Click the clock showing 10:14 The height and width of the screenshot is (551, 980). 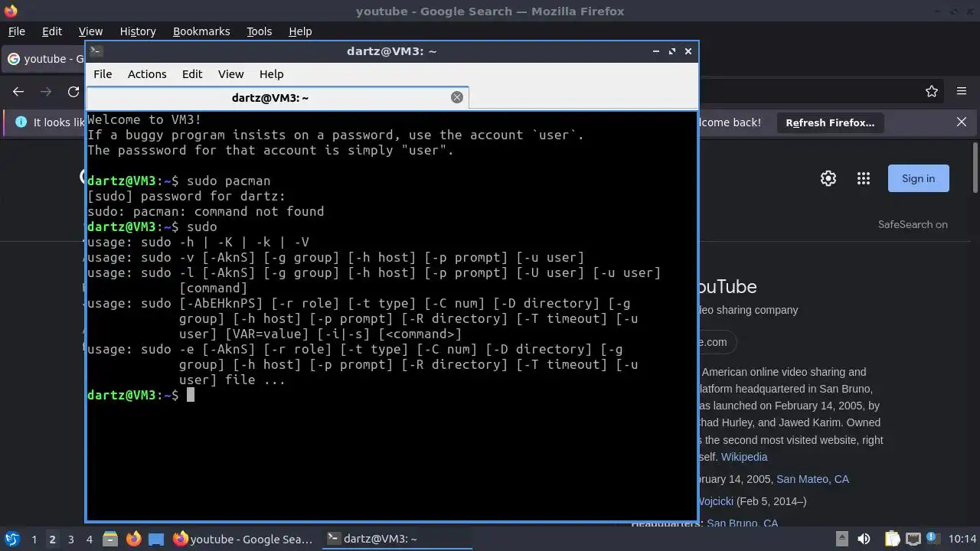click(x=962, y=539)
